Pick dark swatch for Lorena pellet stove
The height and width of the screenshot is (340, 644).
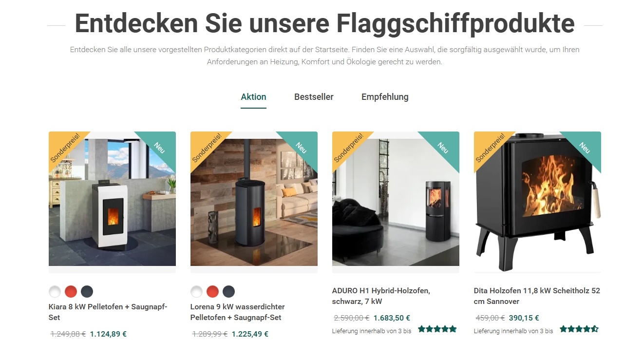(x=228, y=292)
